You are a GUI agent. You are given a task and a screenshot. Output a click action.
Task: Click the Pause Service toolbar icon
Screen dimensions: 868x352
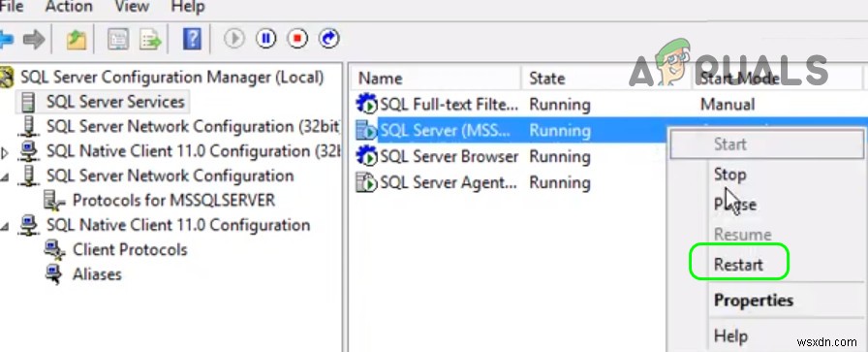pos(265,39)
